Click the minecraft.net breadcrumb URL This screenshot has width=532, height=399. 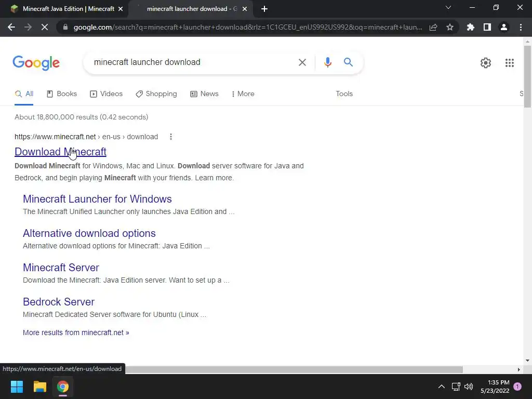pyautogui.click(x=86, y=137)
